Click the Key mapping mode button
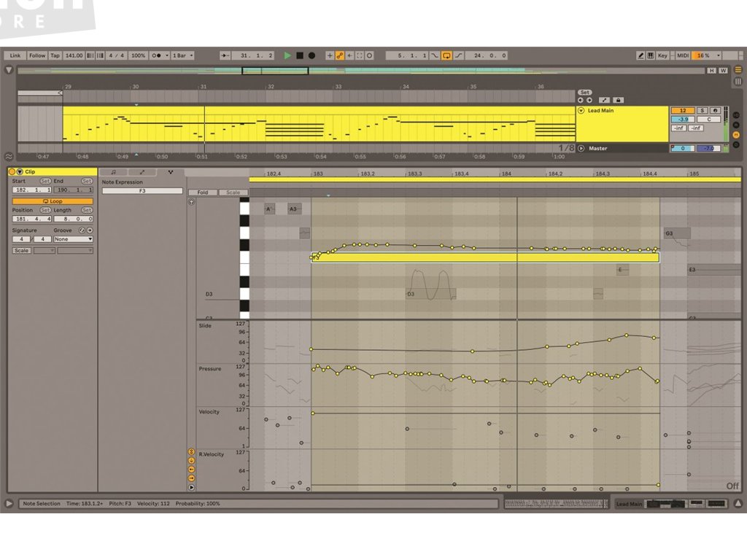 tap(662, 55)
